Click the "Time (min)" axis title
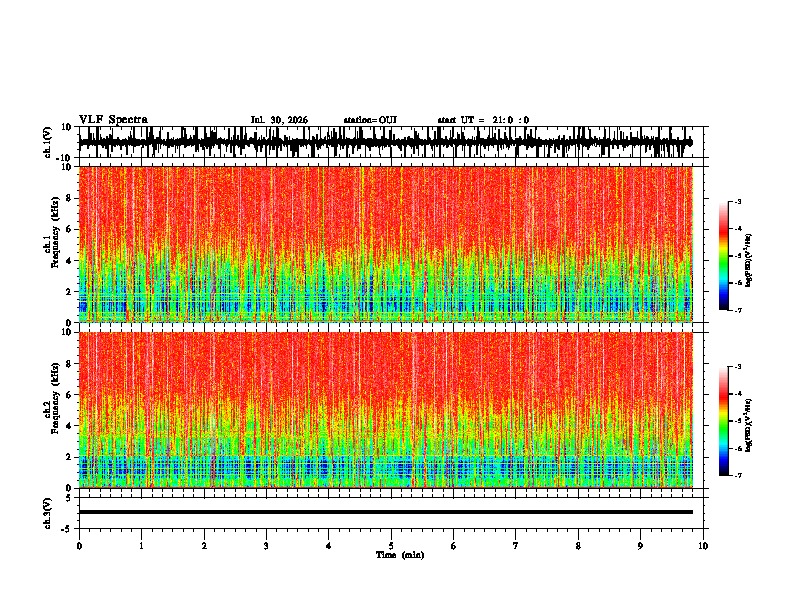The width and height of the screenshot is (792, 612). (400, 555)
